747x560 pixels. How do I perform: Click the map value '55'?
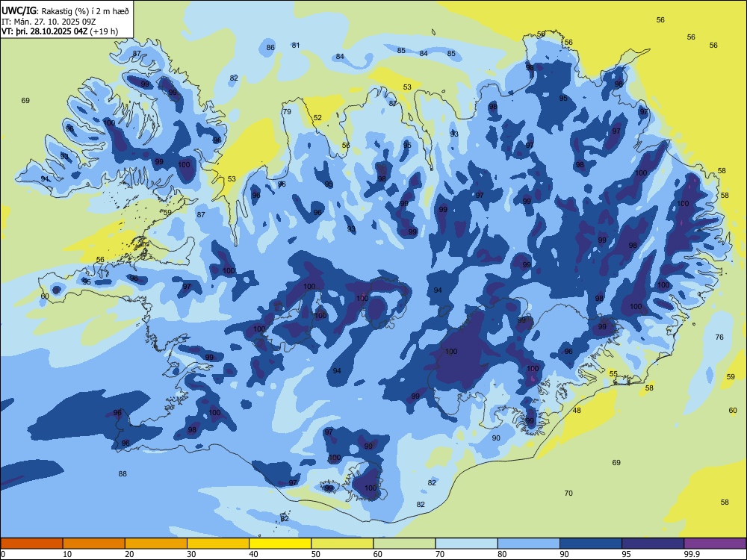point(613,374)
